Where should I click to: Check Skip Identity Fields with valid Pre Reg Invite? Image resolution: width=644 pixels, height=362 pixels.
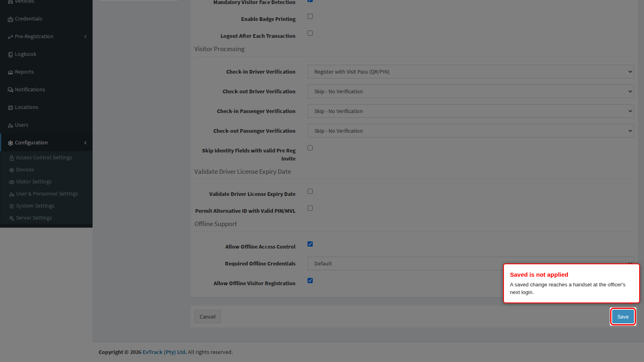(310, 148)
